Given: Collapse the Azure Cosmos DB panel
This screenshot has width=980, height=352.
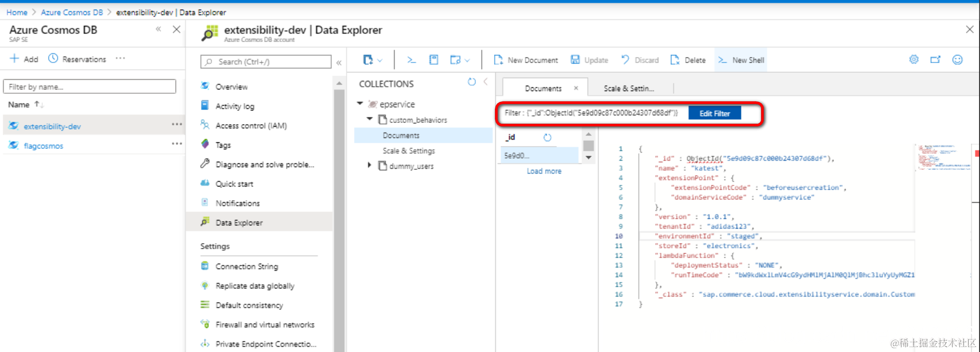Looking at the screenshot, I should [158, 29].
